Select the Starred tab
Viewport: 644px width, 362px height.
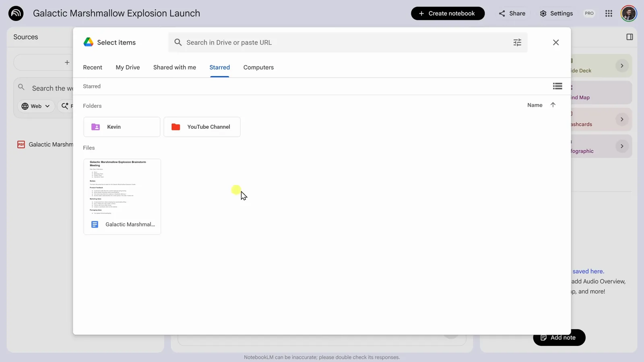coord(220,68)
